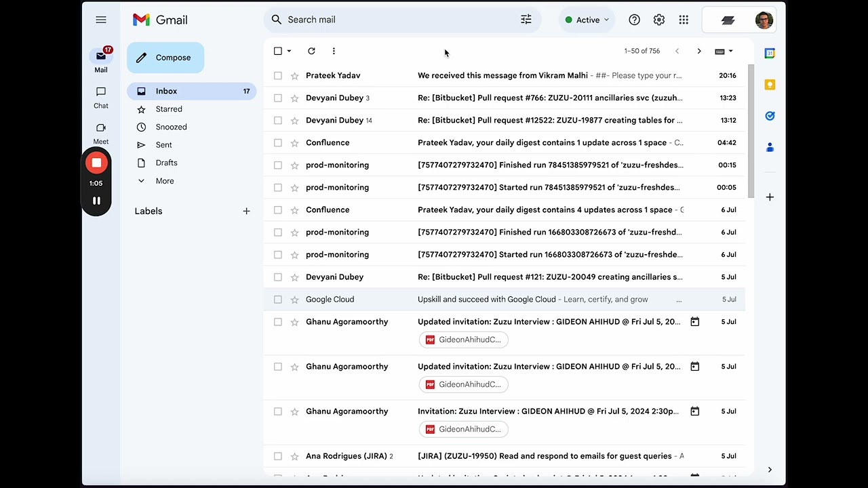Open the Inbox folder
Viewport: 868px width, 488px height.
(x=192, y=91)
